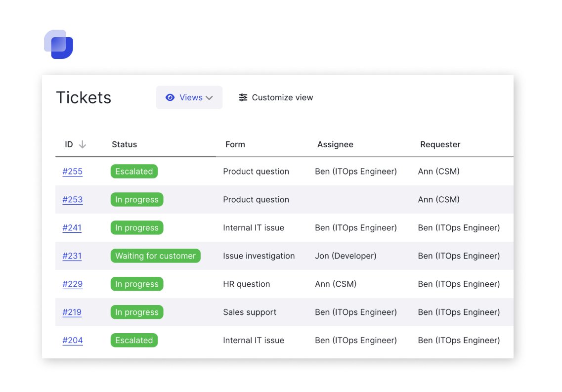This screenshot has height=392, width=562.
Task: Click the Tickets page title
Action: tap(84, 97)
